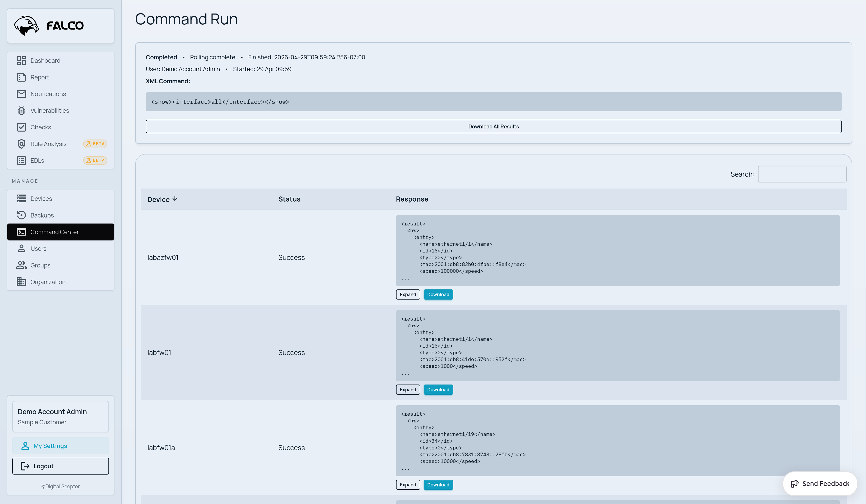Click the Notifications envelope icon
The height and width of the screenshot is (504, 866).
point(21,94)
